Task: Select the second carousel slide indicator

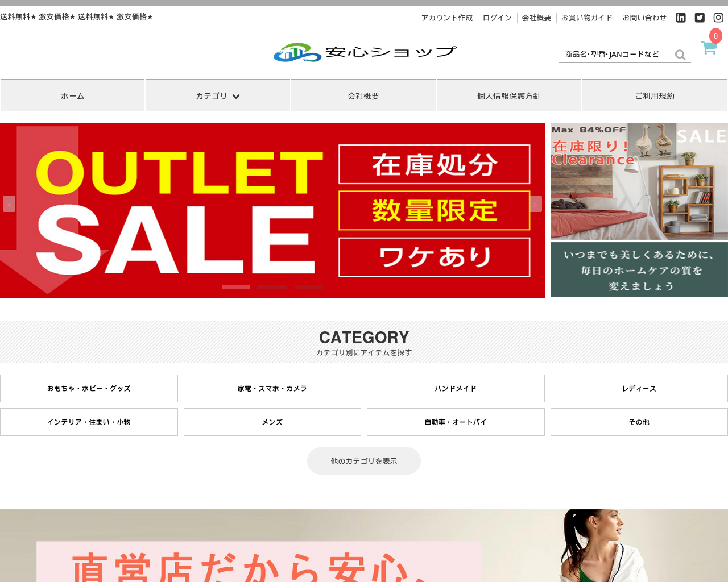Action: point(272,287)
